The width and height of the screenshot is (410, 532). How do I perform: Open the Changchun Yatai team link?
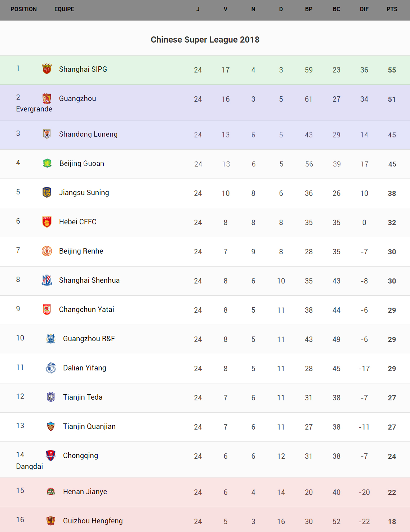[x=86, y=309]
